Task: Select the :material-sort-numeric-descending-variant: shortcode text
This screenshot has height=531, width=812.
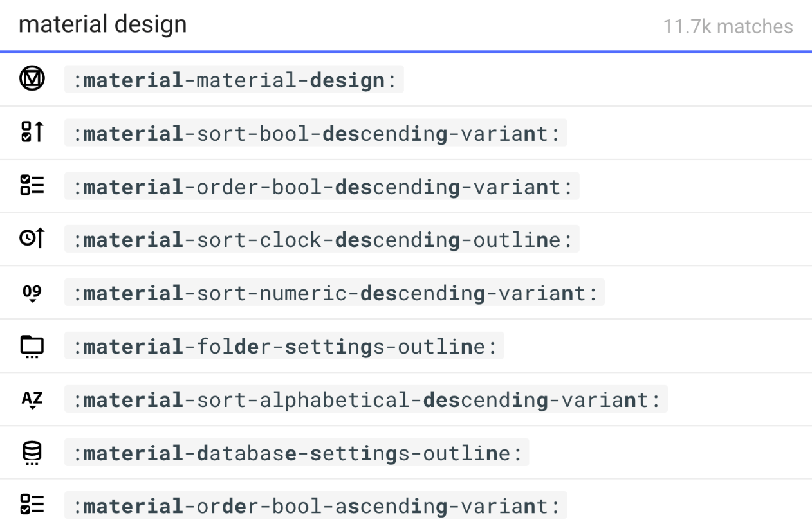Action: point(334,293)
